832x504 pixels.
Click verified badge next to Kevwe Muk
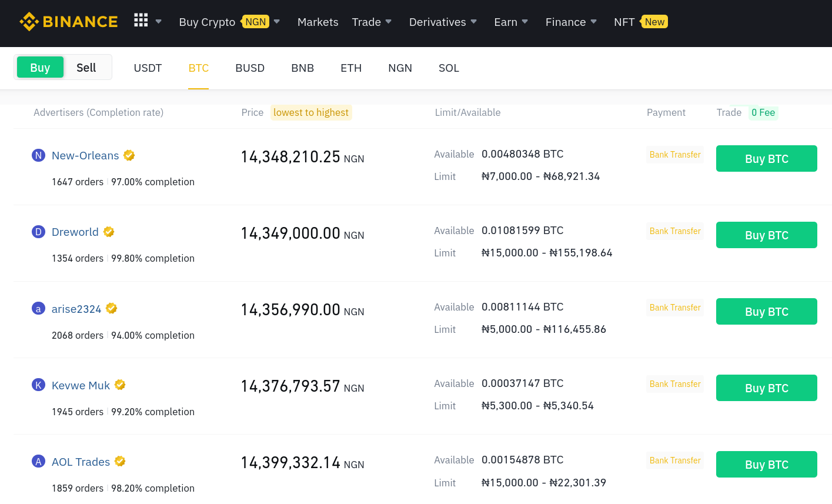pyautogui.click(x=120, y=385)
